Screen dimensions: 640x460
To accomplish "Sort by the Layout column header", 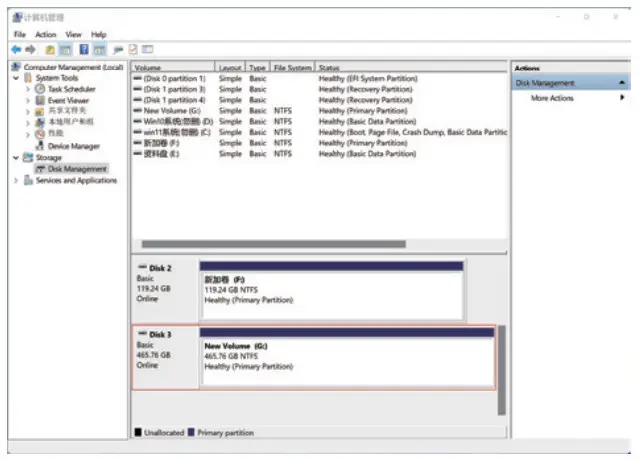I will pos(230,67).
